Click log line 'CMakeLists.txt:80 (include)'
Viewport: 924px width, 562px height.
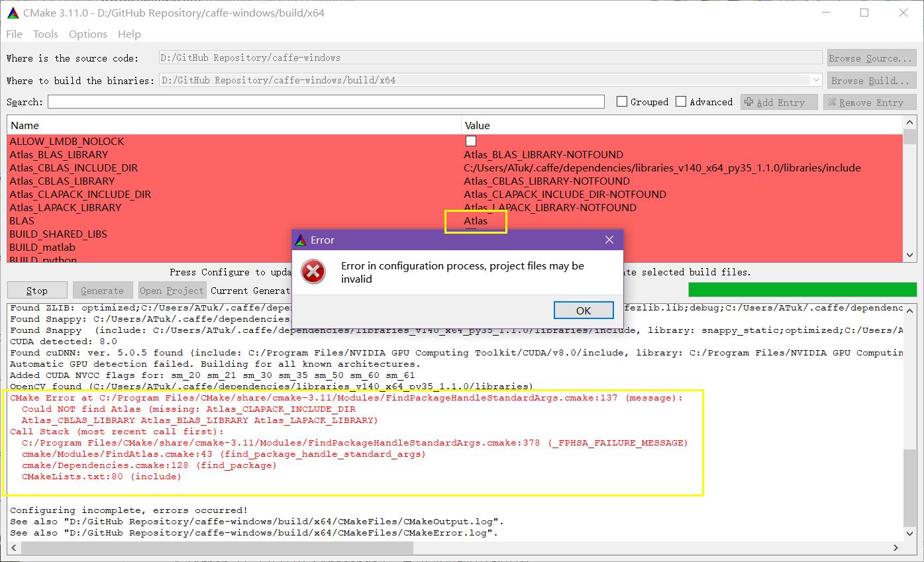[x=101, y=477]
